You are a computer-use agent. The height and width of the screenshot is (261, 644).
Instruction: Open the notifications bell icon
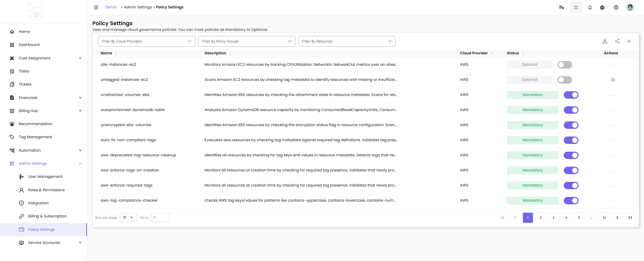click(x=590, y=7)
